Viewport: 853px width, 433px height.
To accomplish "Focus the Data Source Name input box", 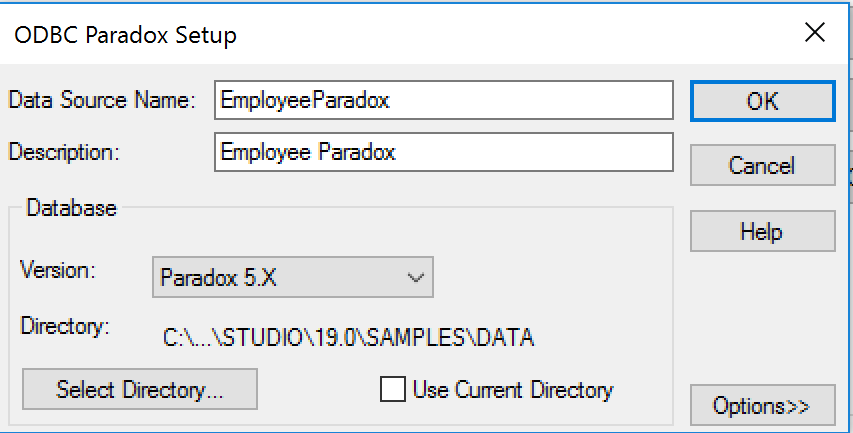I will click(444, 100).
